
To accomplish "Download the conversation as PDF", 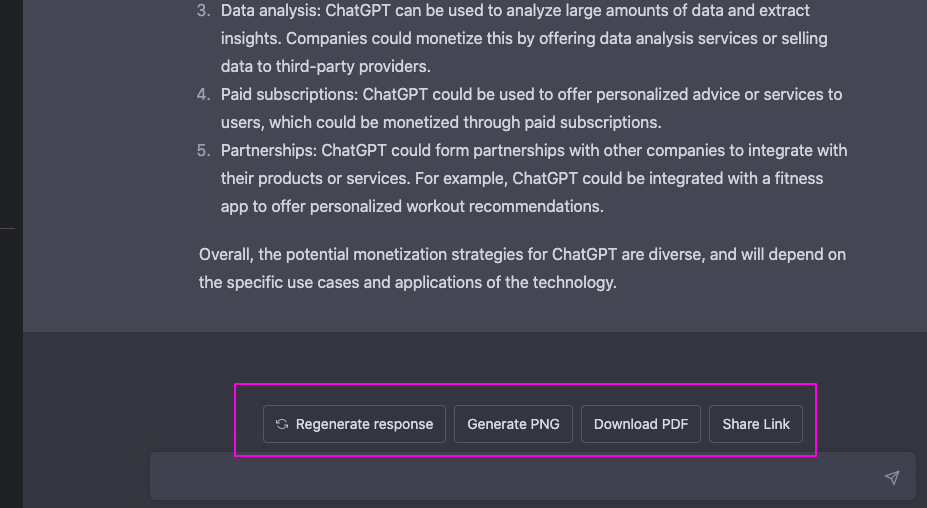I will pyautogui.click(x=641, y=424).
